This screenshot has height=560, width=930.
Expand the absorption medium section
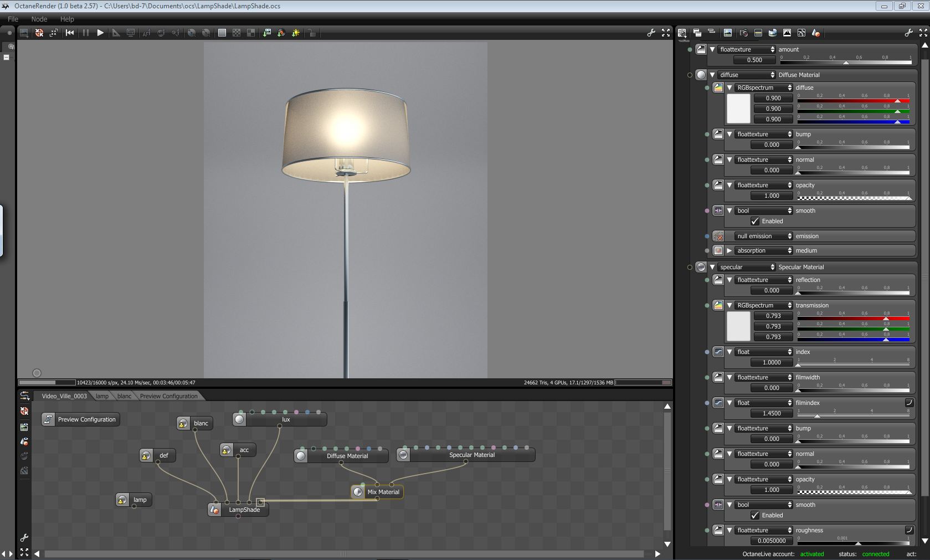click(x=729, y=250)
